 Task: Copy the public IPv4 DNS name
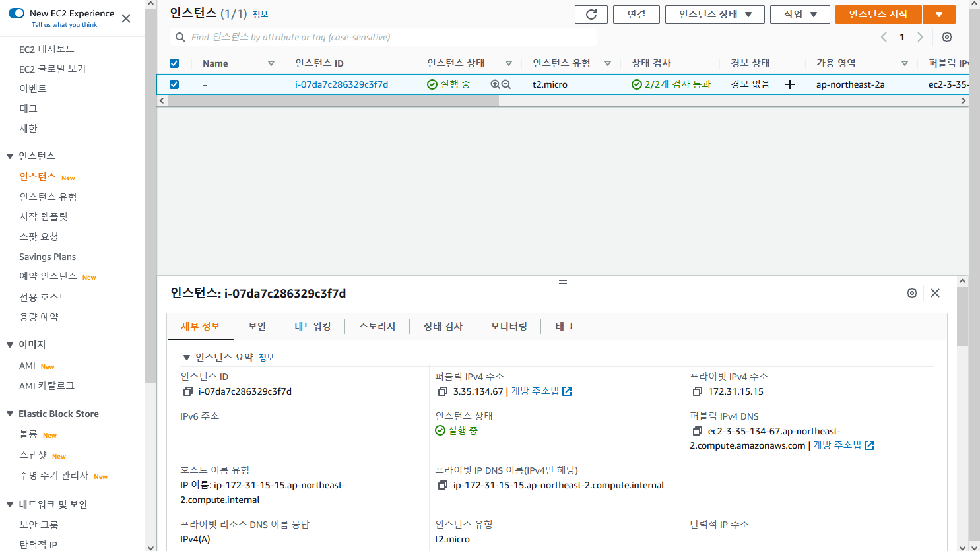click(x=698, y=431)
